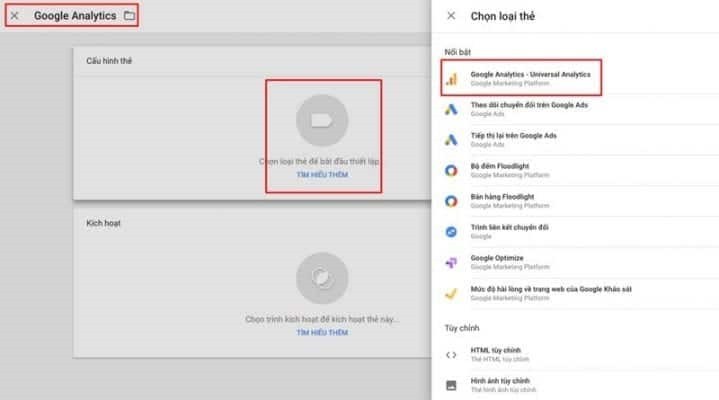Open TÌM HIỂU THÊM link under Kích hoạt

point(322,333)
